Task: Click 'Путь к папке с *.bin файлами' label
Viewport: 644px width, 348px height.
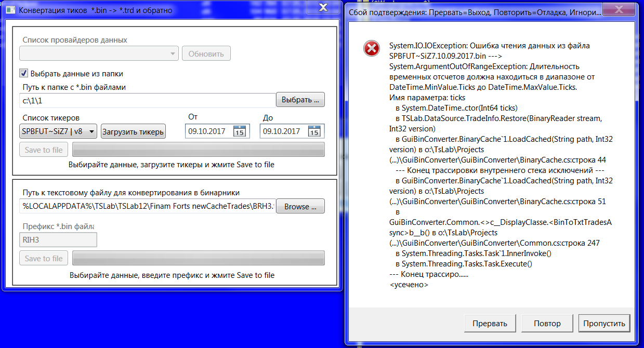Action: 74,87
